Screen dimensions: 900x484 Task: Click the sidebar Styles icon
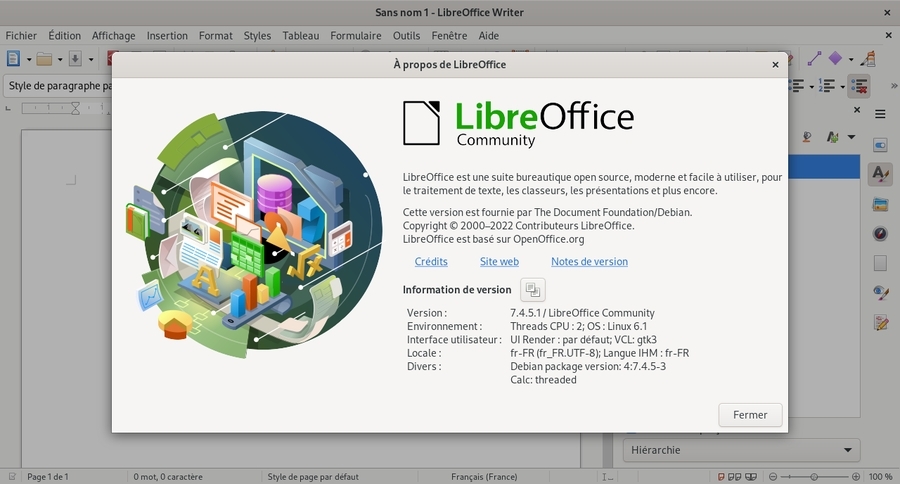point(880,174)
